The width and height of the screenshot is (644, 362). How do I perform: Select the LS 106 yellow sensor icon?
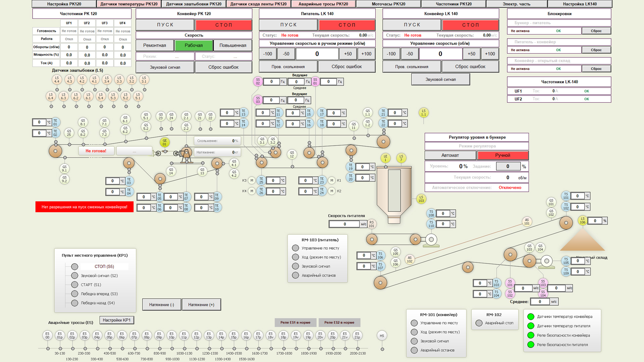[583, 220]
